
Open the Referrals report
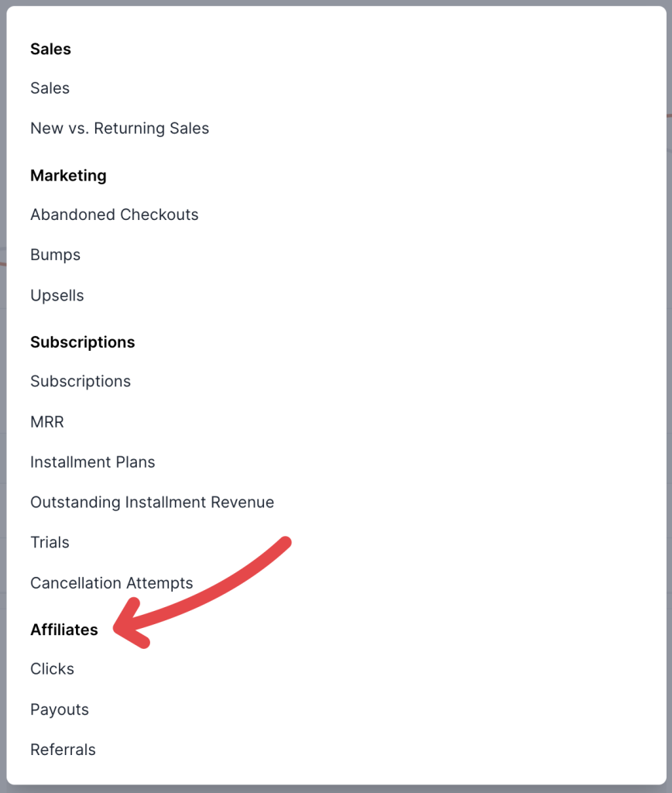pos(63,750)
